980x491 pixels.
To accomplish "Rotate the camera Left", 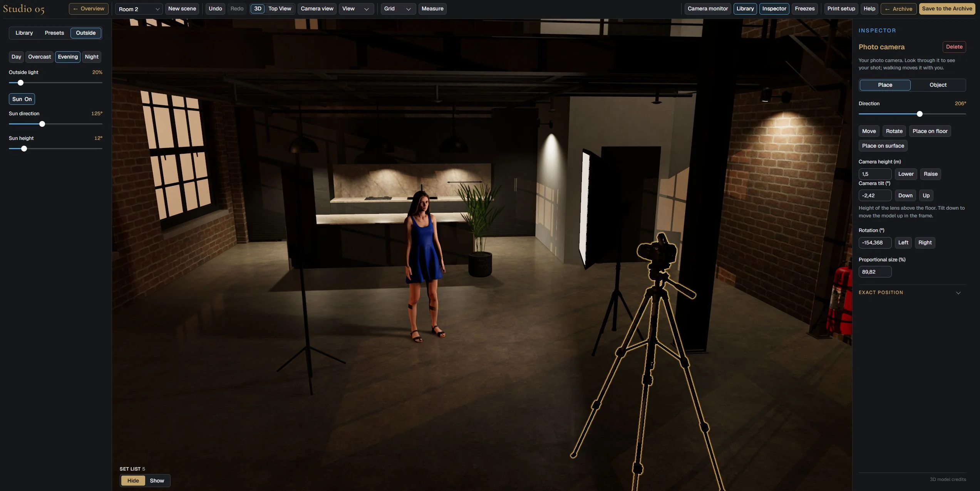I will [x=903, y=243].
